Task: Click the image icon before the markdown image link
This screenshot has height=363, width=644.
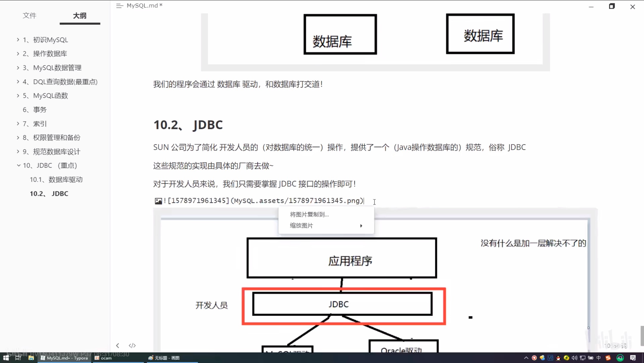Action: point(158,201)
